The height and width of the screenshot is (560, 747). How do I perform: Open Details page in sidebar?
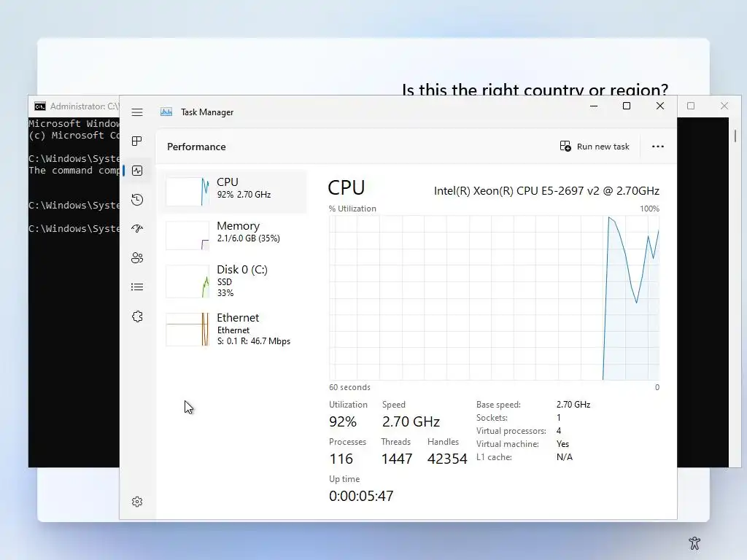137,287
